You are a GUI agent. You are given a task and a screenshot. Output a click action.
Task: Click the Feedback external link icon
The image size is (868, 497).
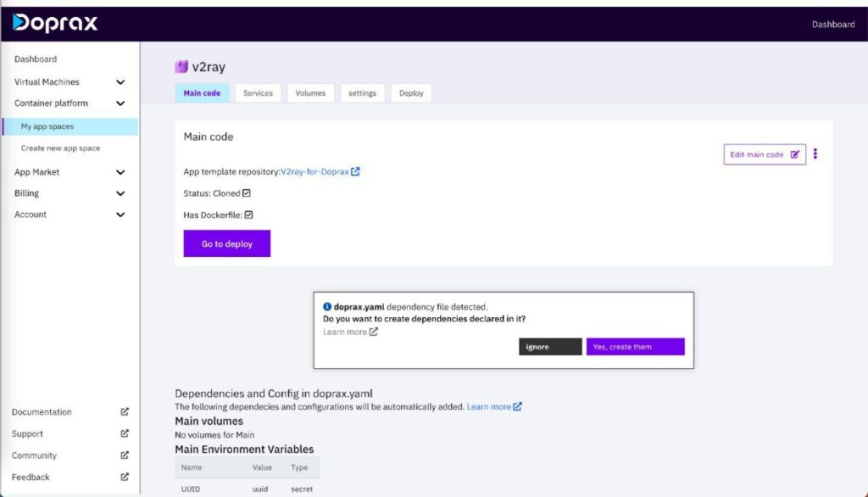tap(125, 477)
